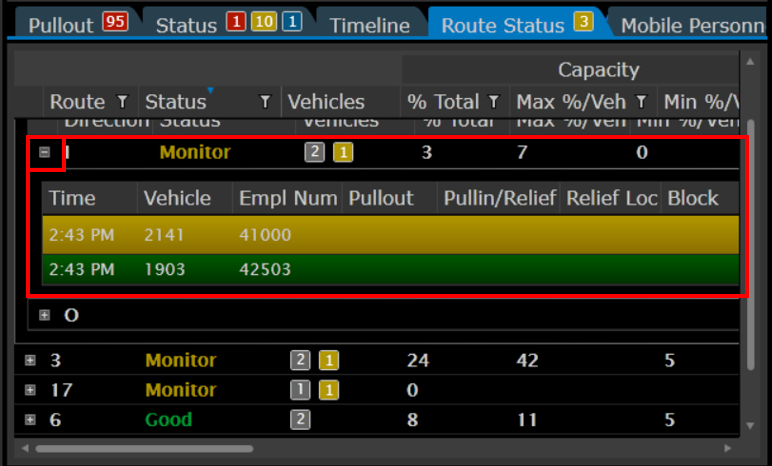Expand route 3 row
This screenshot has height=466, width=772.
(x=30, y=360)
